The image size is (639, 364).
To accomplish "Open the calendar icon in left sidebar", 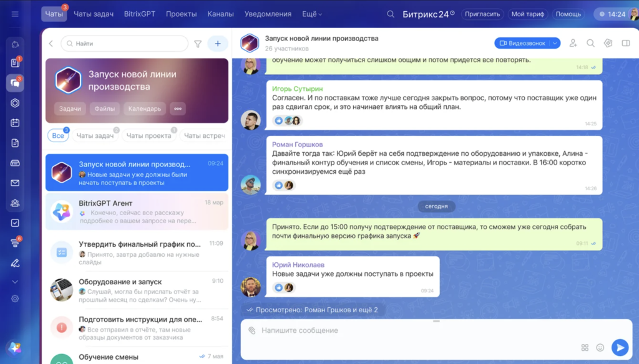I will (x=15, y=123).
